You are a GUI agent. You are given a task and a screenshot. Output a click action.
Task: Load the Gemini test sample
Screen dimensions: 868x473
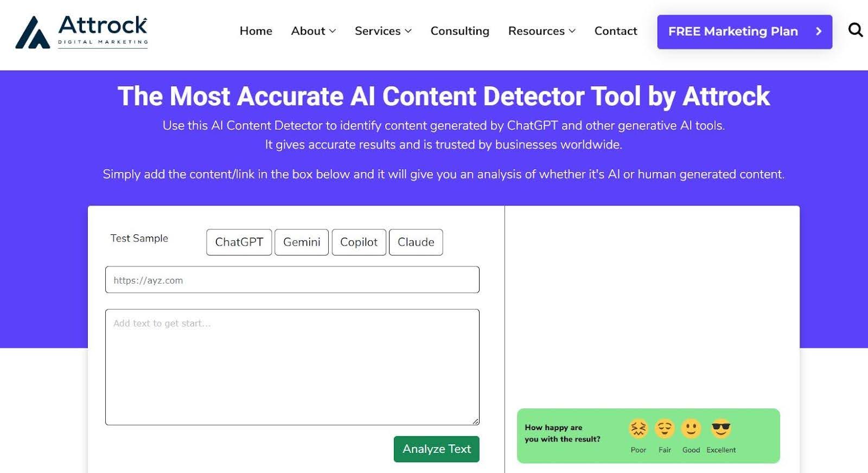point(302,242)
